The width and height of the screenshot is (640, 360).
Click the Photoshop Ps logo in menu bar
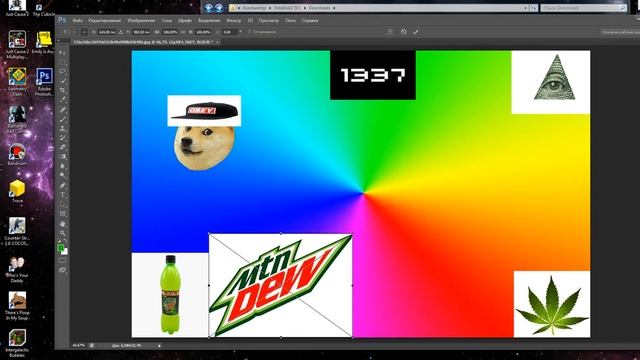pos(62,20)
